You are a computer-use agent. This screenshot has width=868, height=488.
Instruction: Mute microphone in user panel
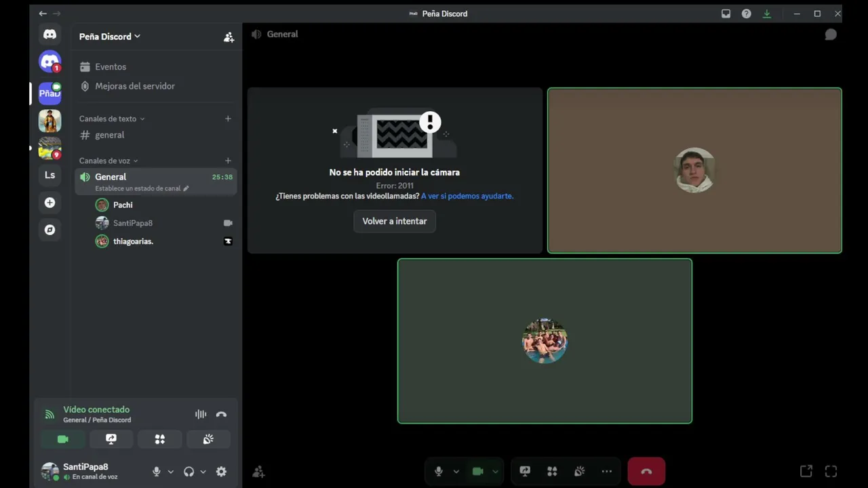(x=157, y=472)
